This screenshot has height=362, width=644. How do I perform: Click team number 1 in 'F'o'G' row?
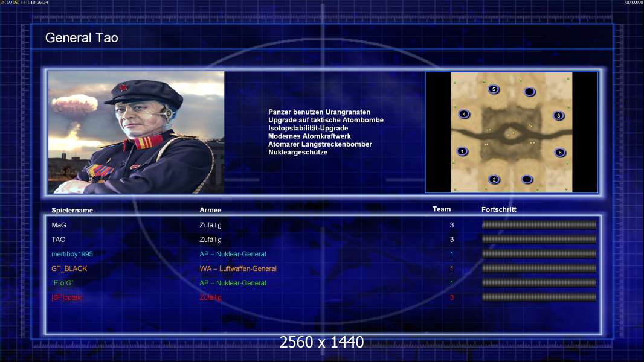(x=452, y=283)
